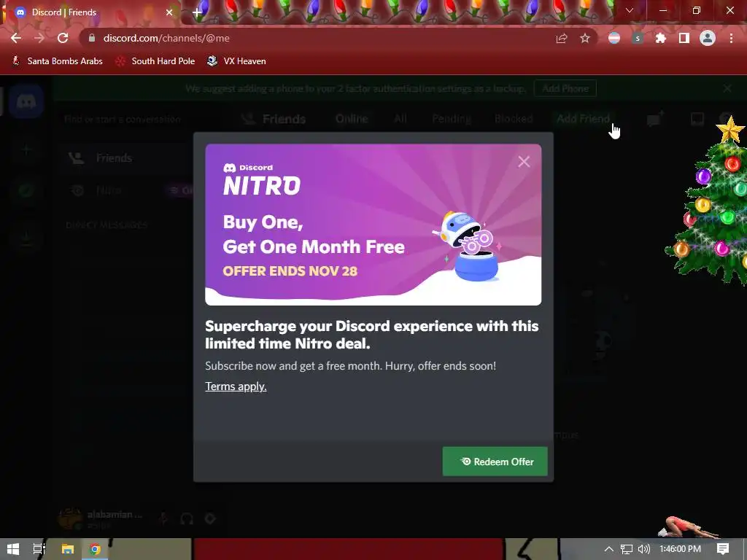The height and width of the screenshot is (560, 747).
Task: Select the Discord | Friends tab
Action: (90, 12)
